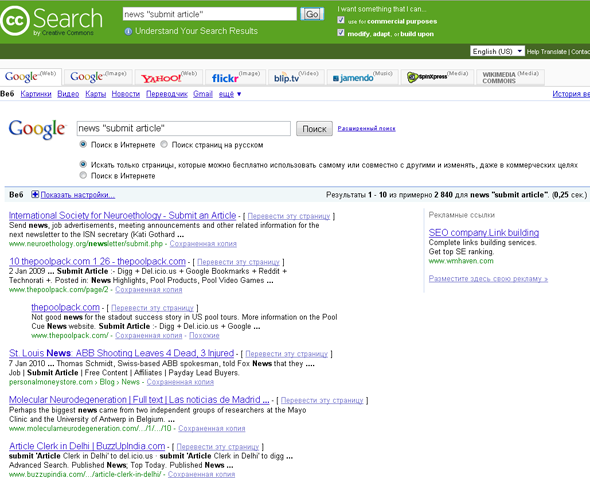
Task: Select 'Искать только страницы' free-use radio option
Action: (83, 164)
